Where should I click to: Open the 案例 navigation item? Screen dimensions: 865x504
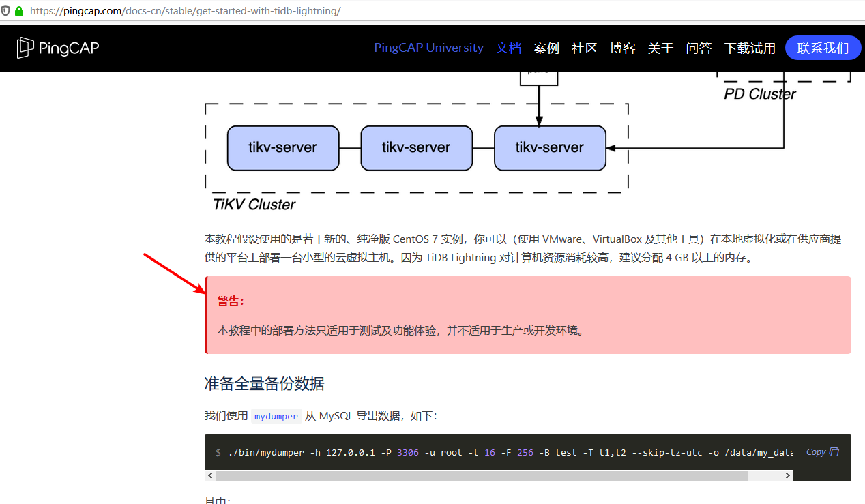coord(546,48)
